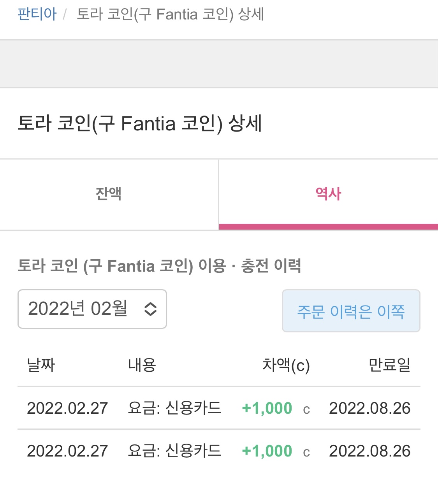Click the first row's +1,000 amount
The height and width of the screenshot is (504, 438).
tap(267, 408)
